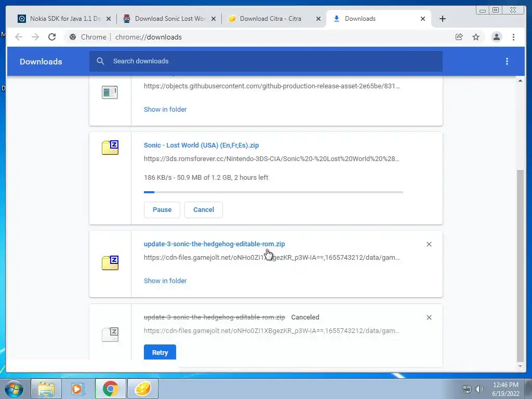Image resolution: width=532 pixels, height=399 pixels.
Task: Remove the canceled editable-rom zip entry
Action: tap(429, 317)
